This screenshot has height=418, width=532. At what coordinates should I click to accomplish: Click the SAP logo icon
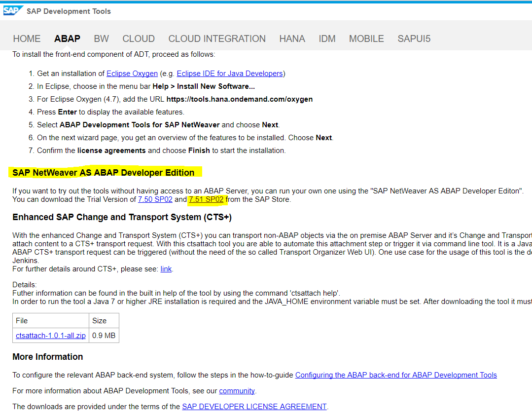(x=13, y=11)
